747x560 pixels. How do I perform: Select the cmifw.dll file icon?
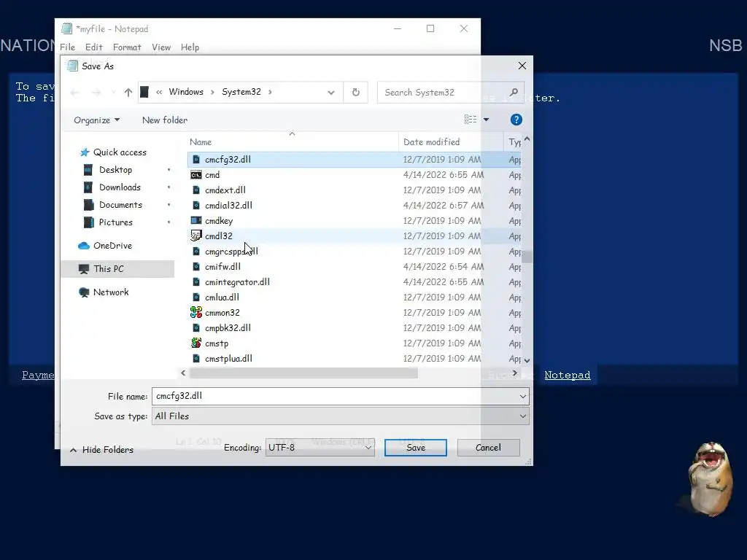point(196,267)
